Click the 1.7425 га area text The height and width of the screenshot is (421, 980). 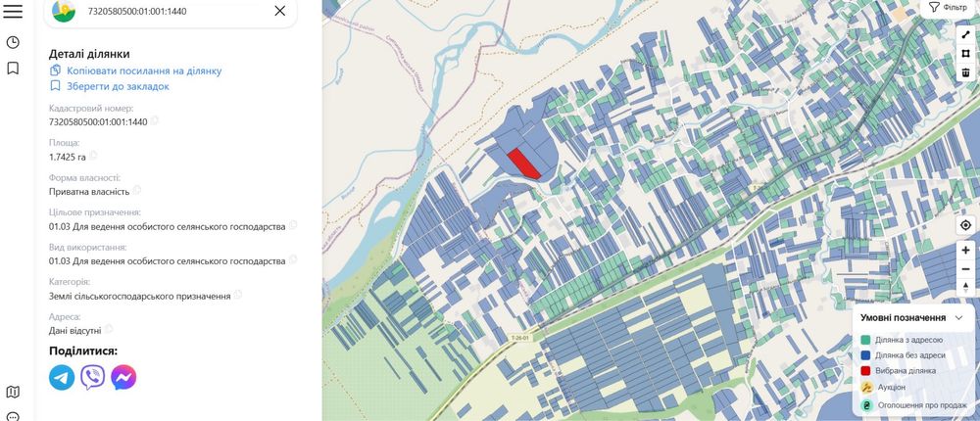click(68, 156)
